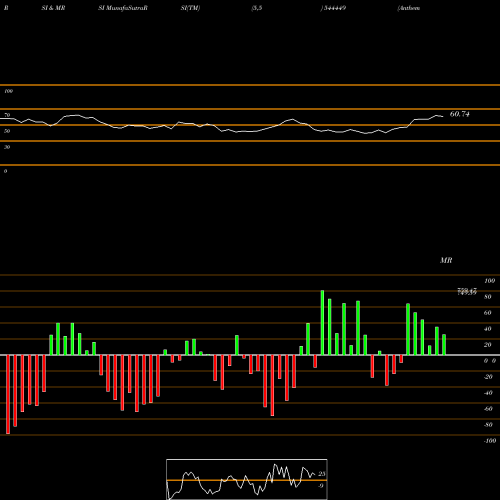Click the 60 label on the MR axis

tap(488, 313)
